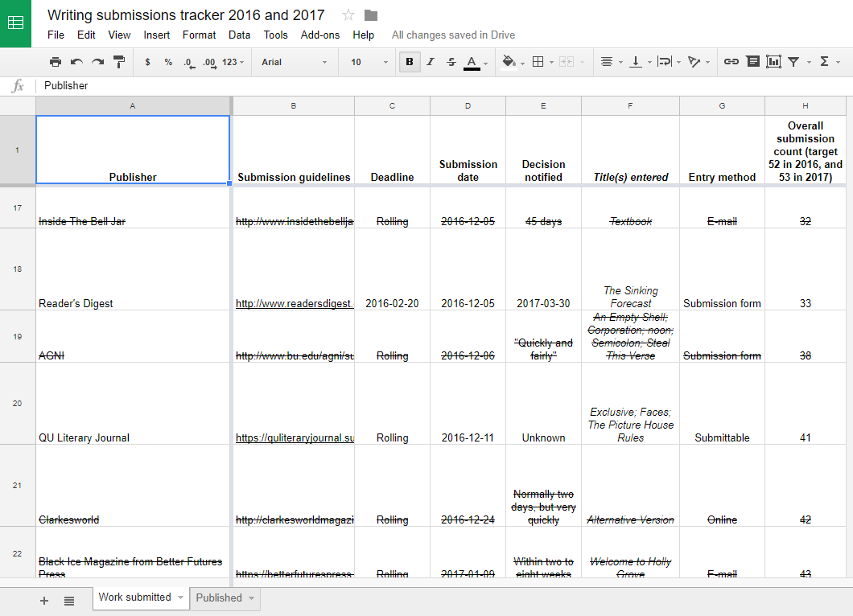This screenshot has height=616, width=853.
Task: Add a new sheet
Action: pos(44,601)
